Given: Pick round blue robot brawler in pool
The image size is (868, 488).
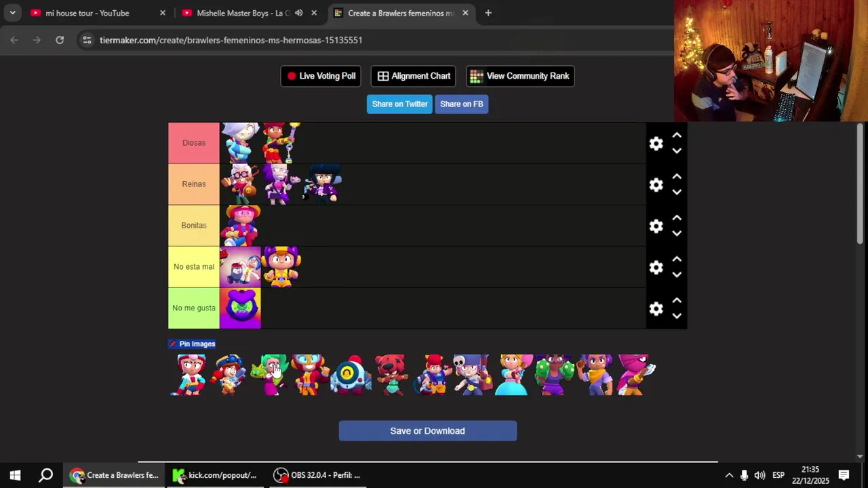Looking at the screenshot, I should tap(351, 375).
